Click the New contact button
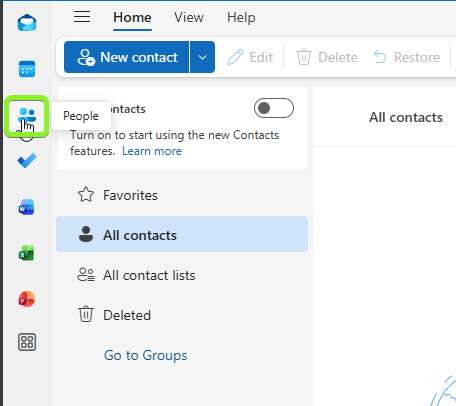Screen dimensions: 456x406 (127, 57)
